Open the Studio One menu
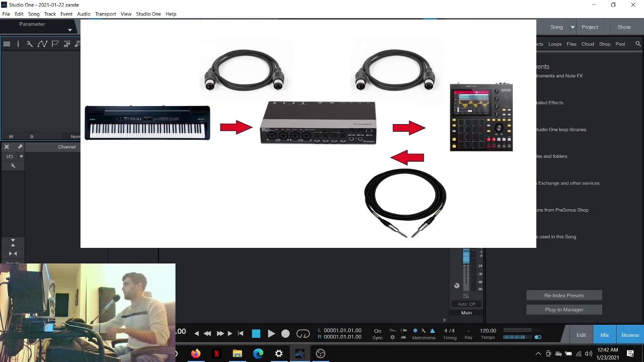644x362 pixels. (x=148, y=14)
